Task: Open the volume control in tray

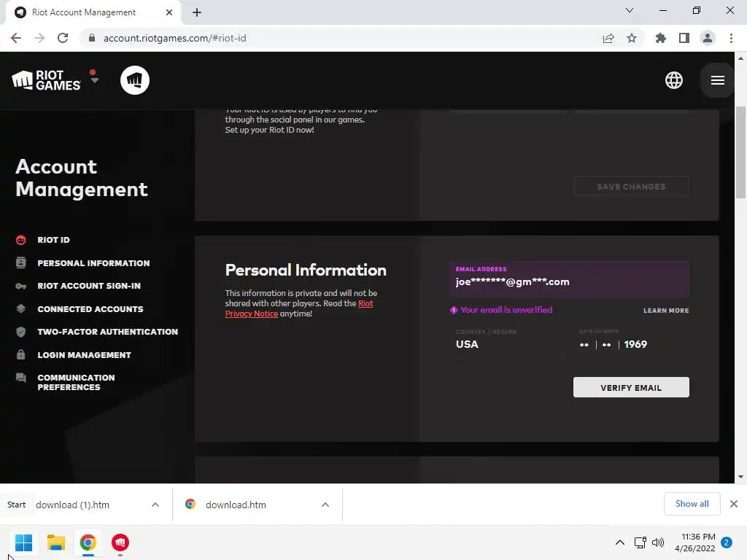Action: pos(658,542)
